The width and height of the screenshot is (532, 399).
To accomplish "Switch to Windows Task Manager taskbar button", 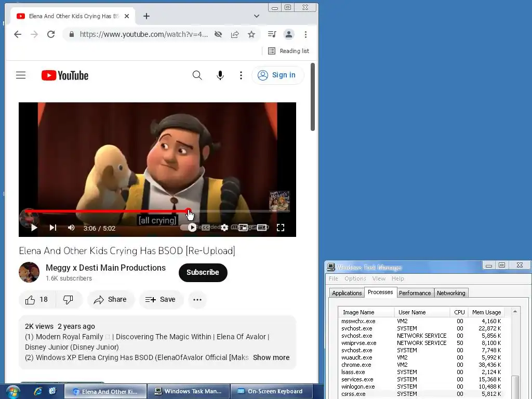I will (x=189, y=391).
